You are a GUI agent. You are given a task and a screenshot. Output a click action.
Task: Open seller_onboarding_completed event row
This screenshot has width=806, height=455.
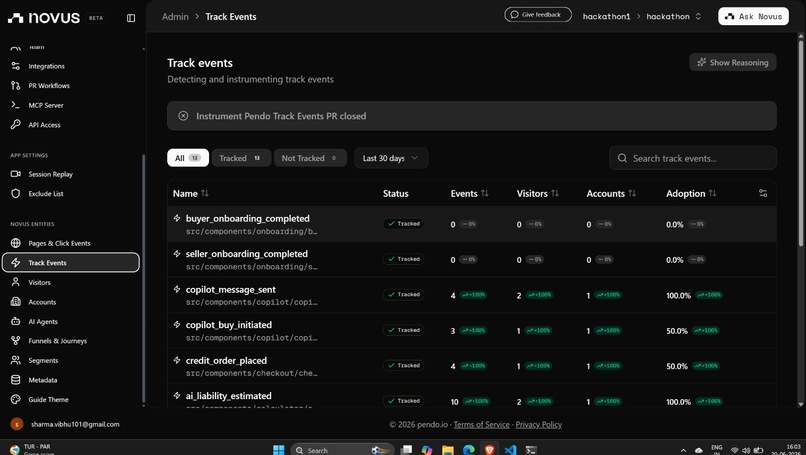point(471,260)
